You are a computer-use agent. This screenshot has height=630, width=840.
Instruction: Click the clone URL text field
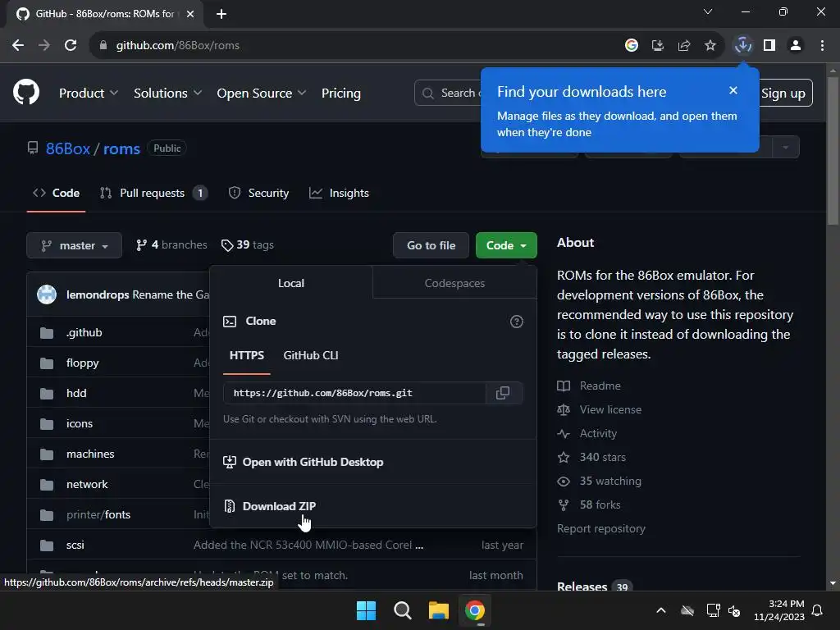tap(354, 393)
